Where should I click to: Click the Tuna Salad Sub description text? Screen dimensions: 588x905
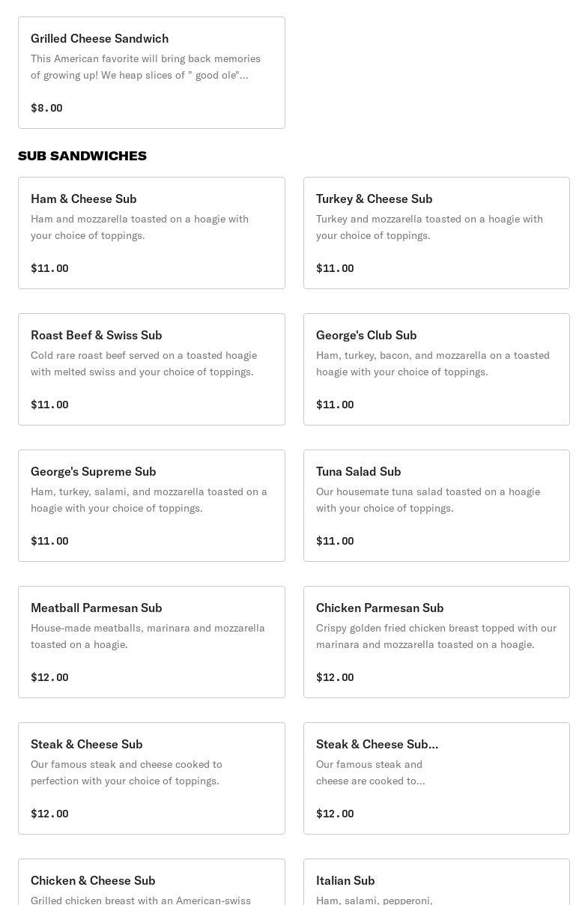[x=428, y=500]
